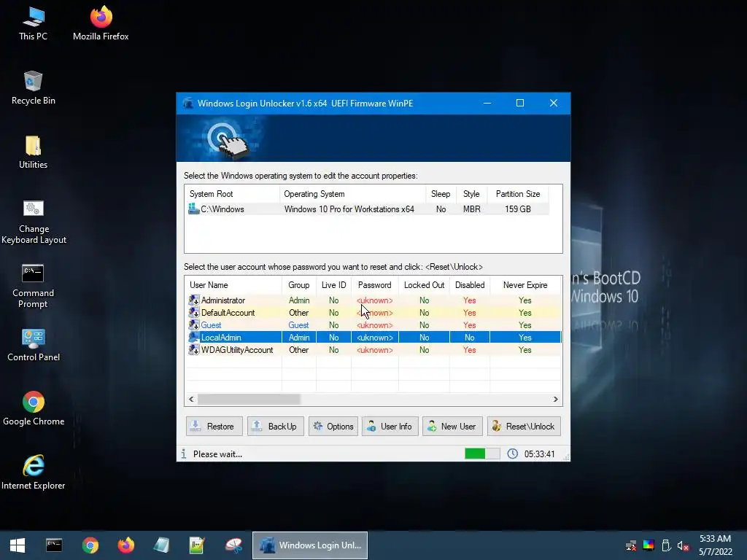Click the colorful display tray icon
Image resolution: width=747 pixels, height=560 pixels.
pyautogui.click(x=649, y=545)
